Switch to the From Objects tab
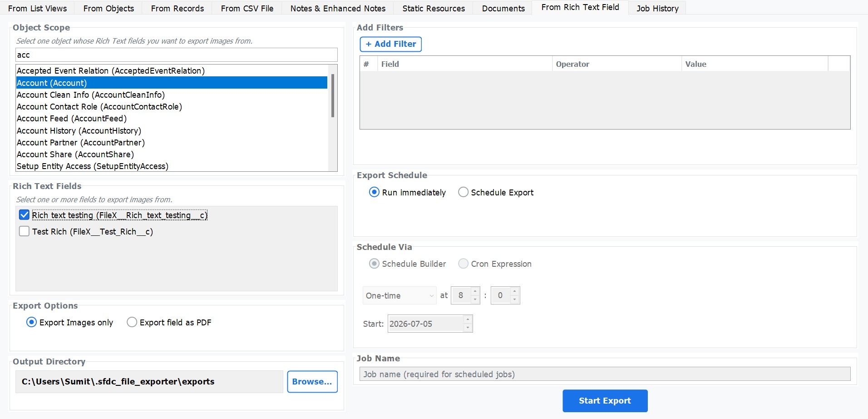The height and width of the screenshot is (419, 868). [108, 8]
